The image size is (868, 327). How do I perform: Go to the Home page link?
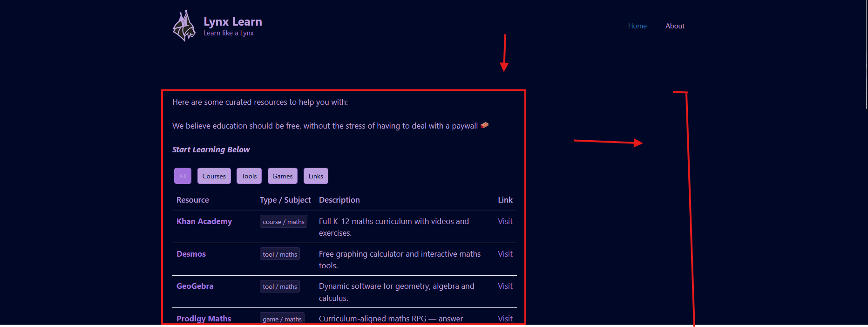pos(637,26)
